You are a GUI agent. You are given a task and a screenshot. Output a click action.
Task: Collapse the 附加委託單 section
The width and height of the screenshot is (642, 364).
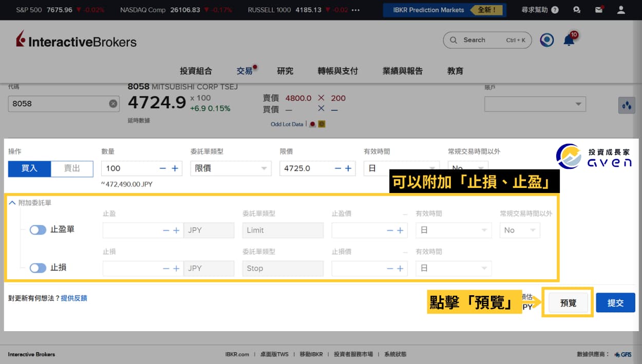tap(12, 203)
